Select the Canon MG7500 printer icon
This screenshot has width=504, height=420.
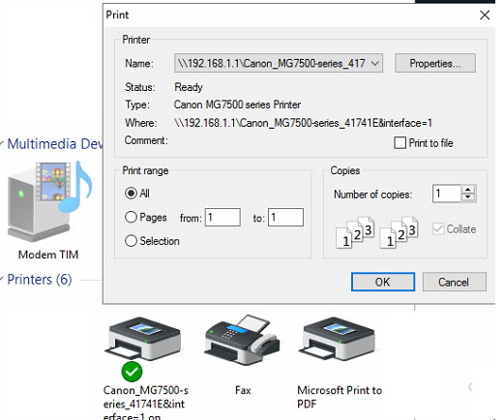point(143,340)
